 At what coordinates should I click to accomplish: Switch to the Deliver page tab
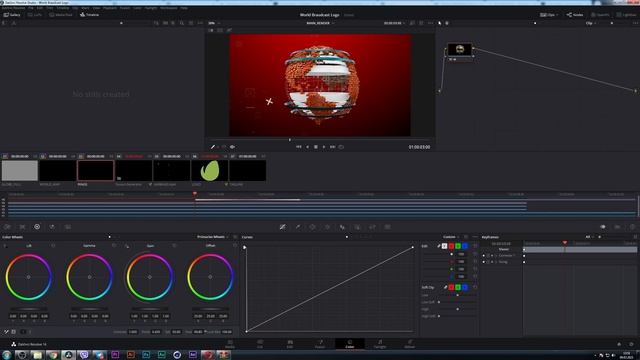tap(409, 344)
